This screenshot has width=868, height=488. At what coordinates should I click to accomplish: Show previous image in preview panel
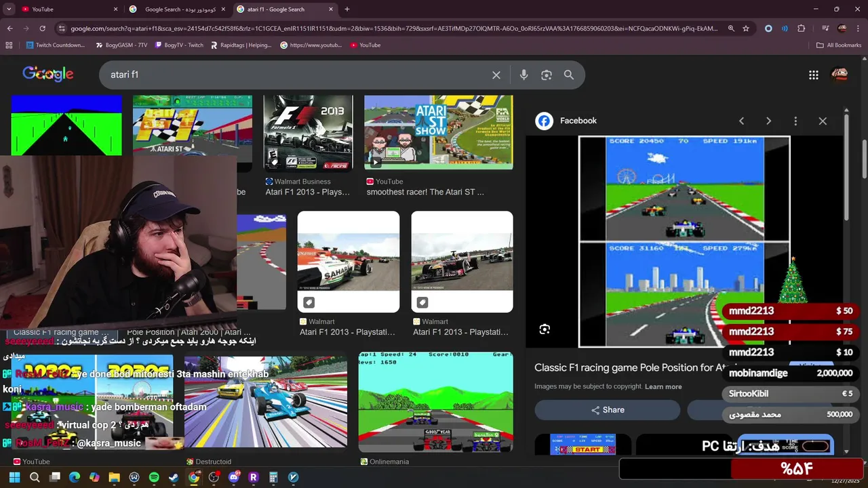tap(741, 121)
